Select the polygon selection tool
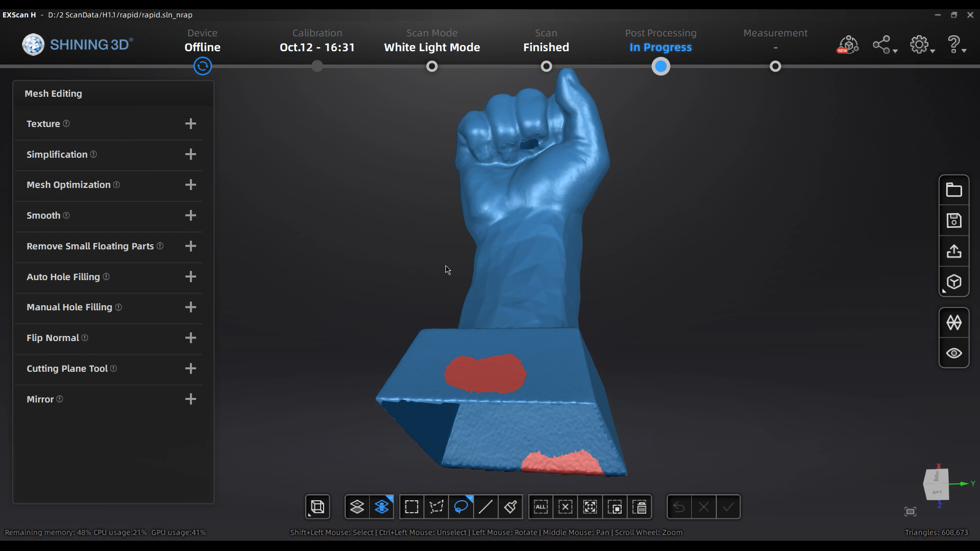Image resolution: width=980 pixels, height=551 pixels. 436,506
